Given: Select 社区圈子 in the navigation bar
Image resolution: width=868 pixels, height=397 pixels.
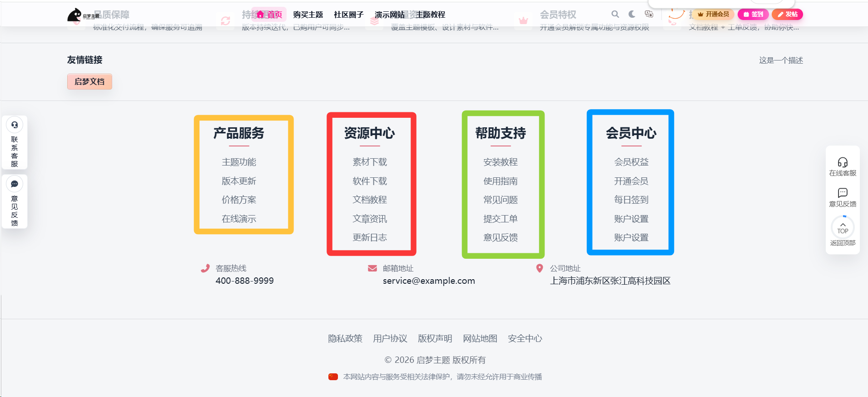Looking at the screenshot, I should click(x=349, y=15).
